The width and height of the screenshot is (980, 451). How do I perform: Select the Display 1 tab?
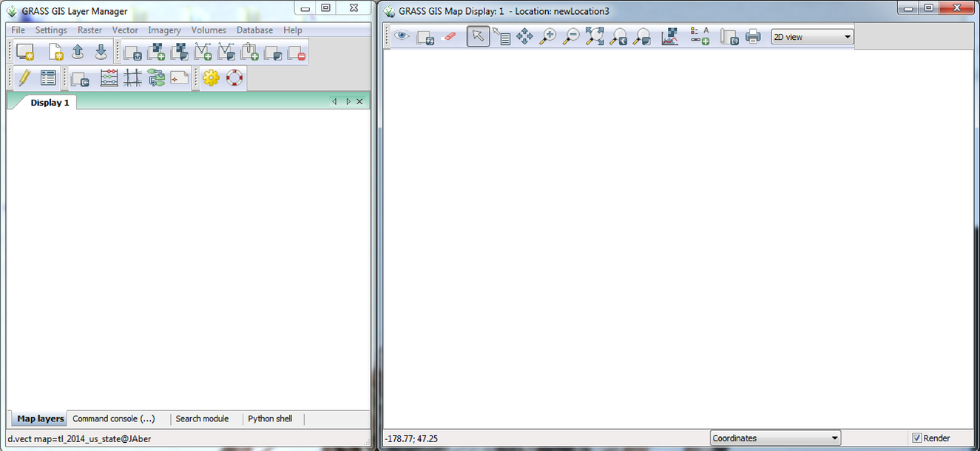(50, 103)
